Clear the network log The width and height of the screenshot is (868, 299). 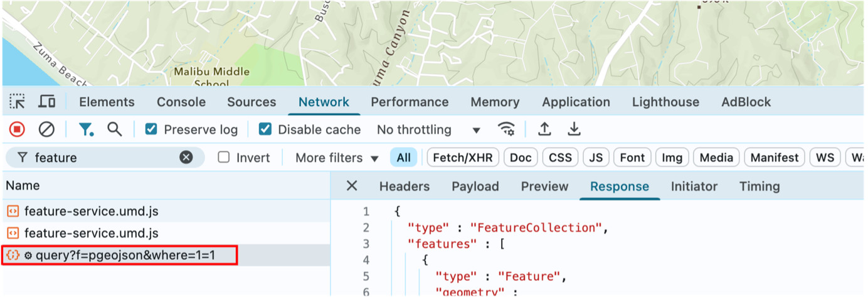(46, 129)
